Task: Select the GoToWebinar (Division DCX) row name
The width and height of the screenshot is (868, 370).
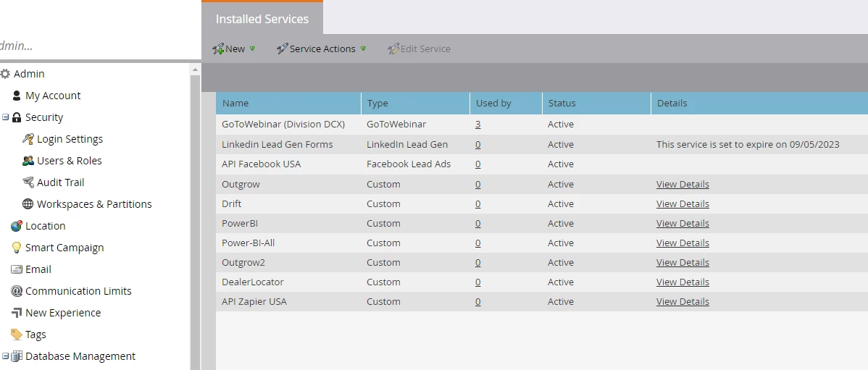Action: 283,125
